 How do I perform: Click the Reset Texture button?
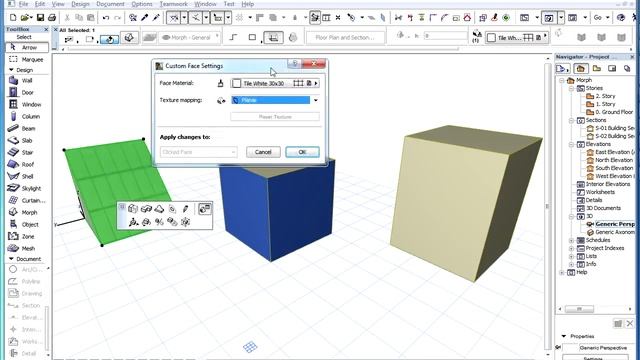pyautogui.click(x=275, y=117)
